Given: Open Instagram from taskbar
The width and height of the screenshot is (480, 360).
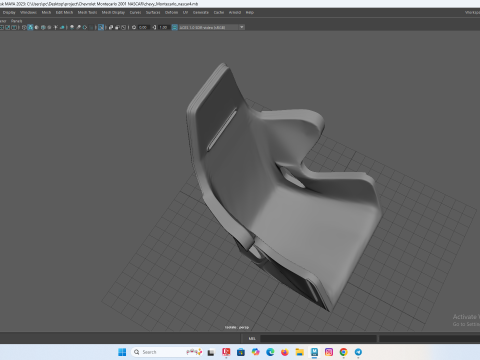Looking at the screenshot, I should [x=329, y=352].
